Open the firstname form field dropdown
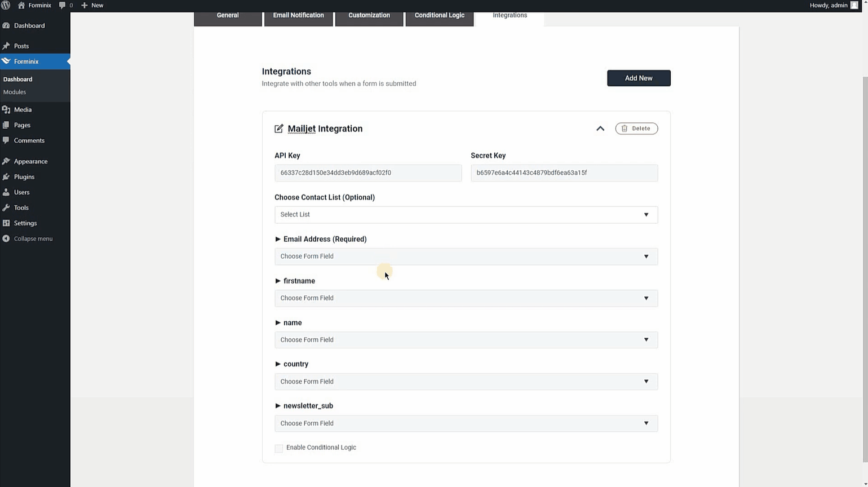 [x=466, y=298]
